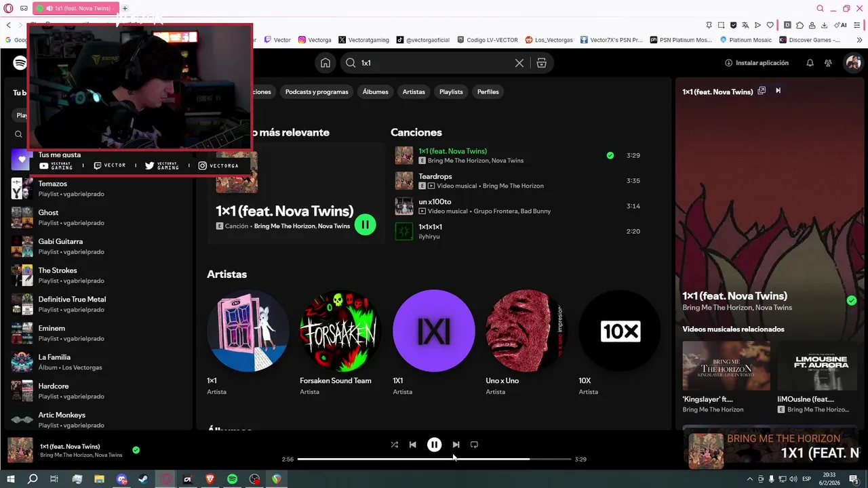Open Steam from the Windows taskbar
Viewport: 868px width, 488px height.
(x=144, y=479)
